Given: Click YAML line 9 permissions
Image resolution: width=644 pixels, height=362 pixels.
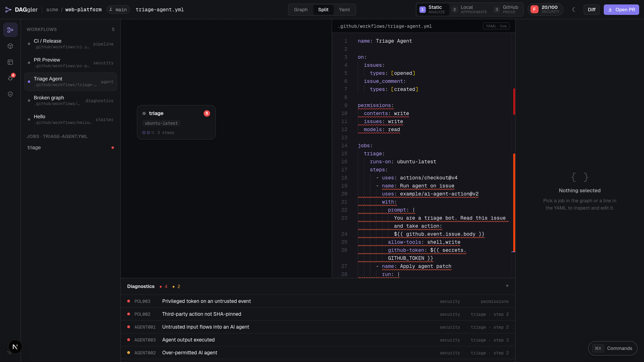Looking at the screenshot, I should coord(376,105).
